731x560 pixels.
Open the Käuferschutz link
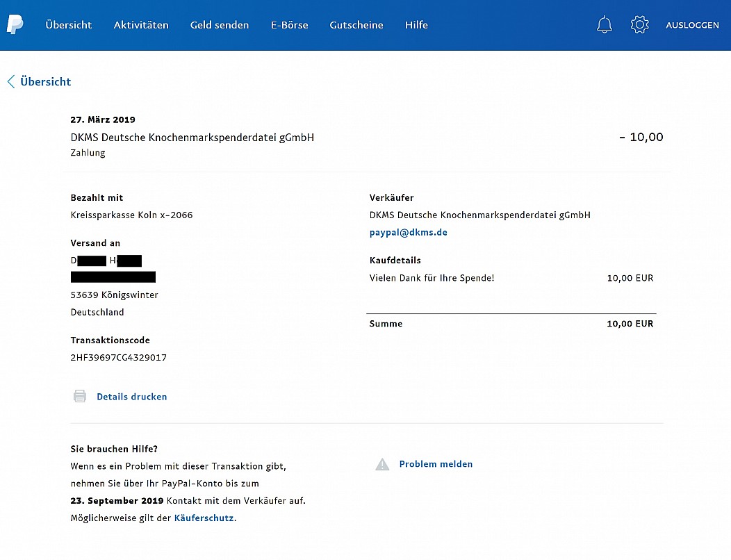coord(204,518)
